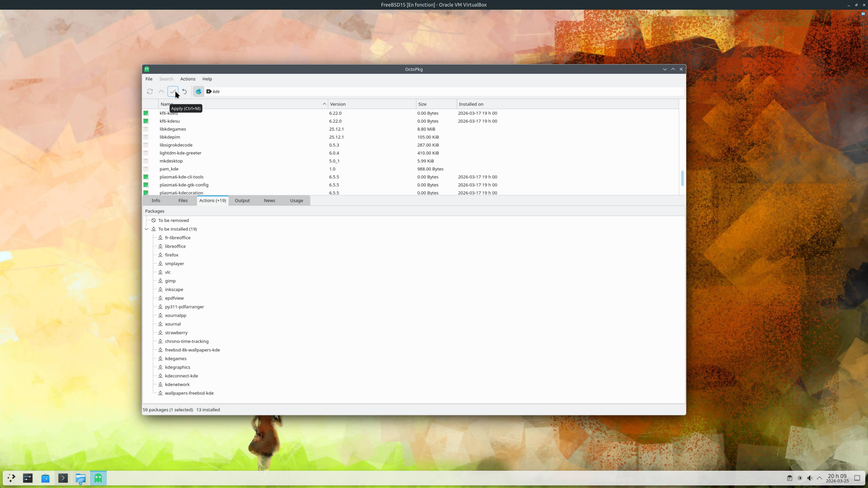
Task: Select inkscape in pending install list
Action: 174,290
